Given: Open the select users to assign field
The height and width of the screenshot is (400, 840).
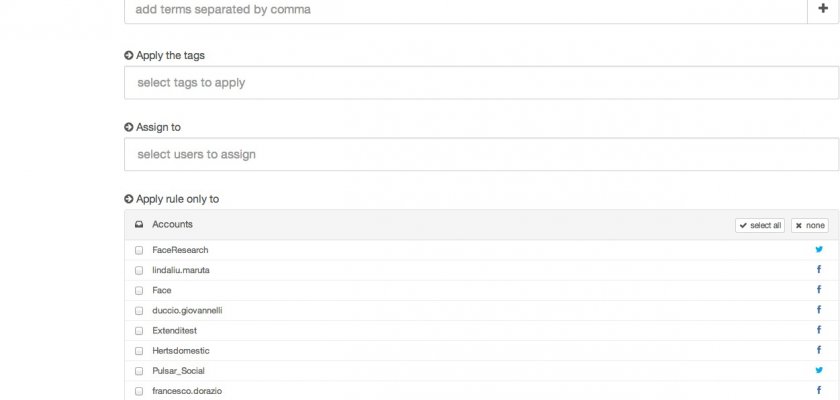Looking at the screenshot, I should coord(480,155).
